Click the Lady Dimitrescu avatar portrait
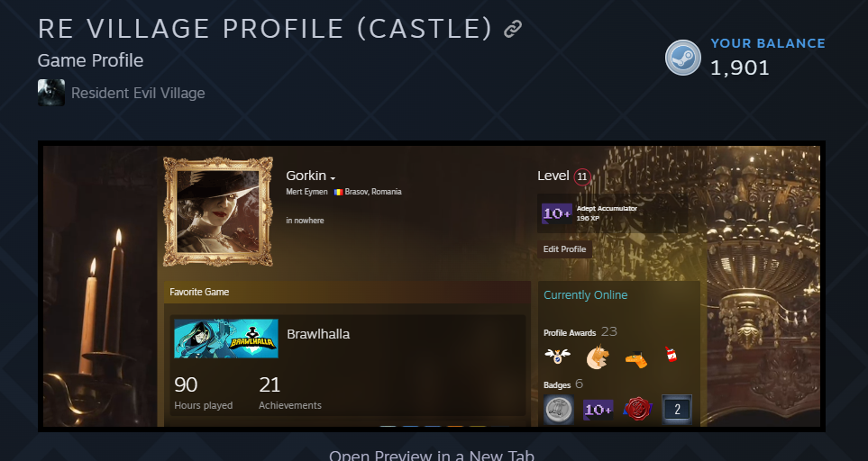Screen dimensions: 868x461 click(x=218, y=212)
